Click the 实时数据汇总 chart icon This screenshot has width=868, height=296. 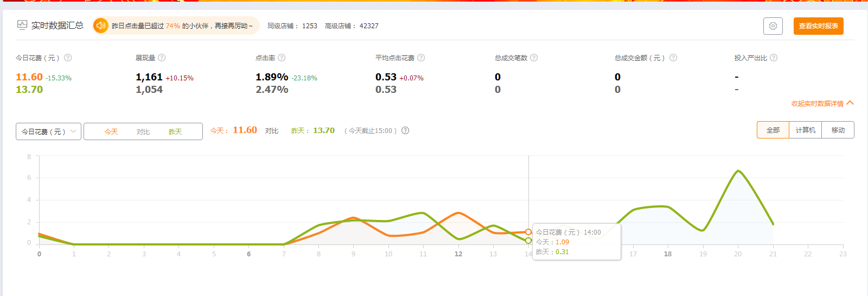tap(22, 25)
